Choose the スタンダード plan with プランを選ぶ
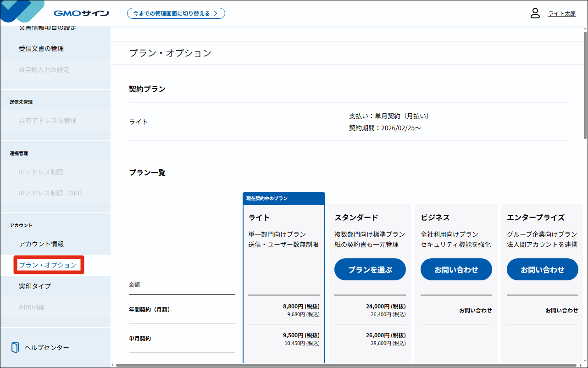The image size is (588, 368). [370, 269]
